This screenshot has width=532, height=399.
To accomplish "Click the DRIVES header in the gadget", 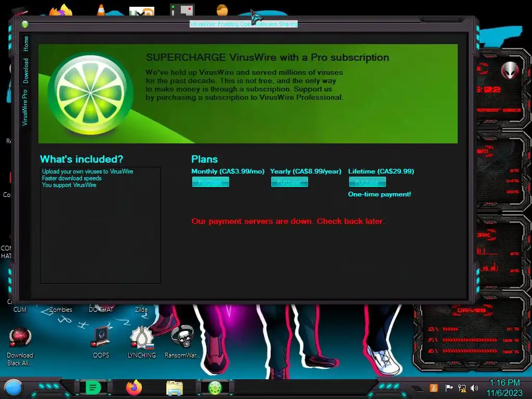I will tap(471, 310).
